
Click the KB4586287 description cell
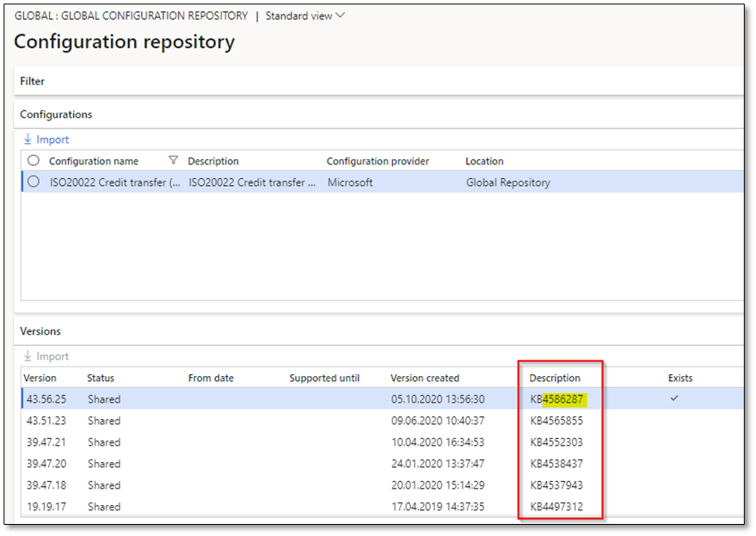558,399
